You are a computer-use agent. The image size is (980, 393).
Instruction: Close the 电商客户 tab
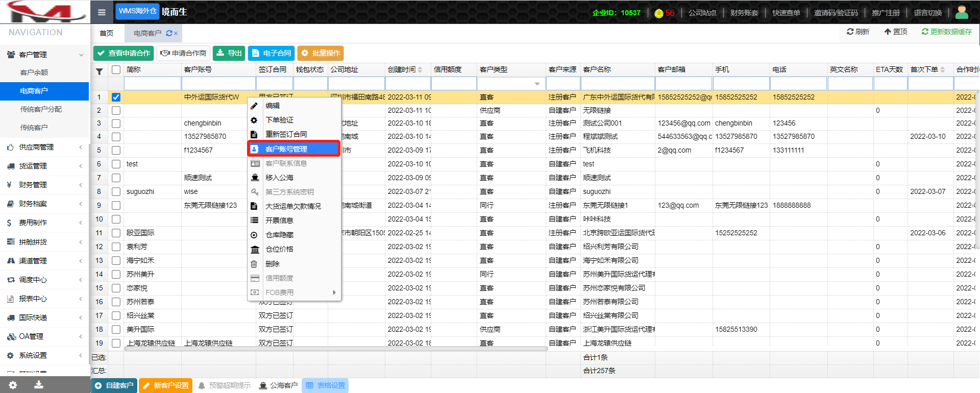[x=176, y=34]
